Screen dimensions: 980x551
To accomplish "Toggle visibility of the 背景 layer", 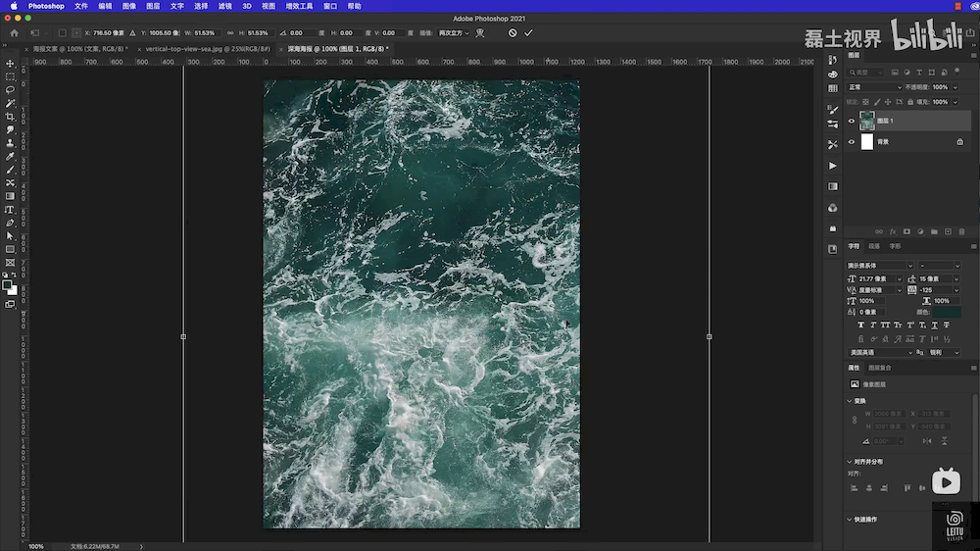I will click(851, 142).
